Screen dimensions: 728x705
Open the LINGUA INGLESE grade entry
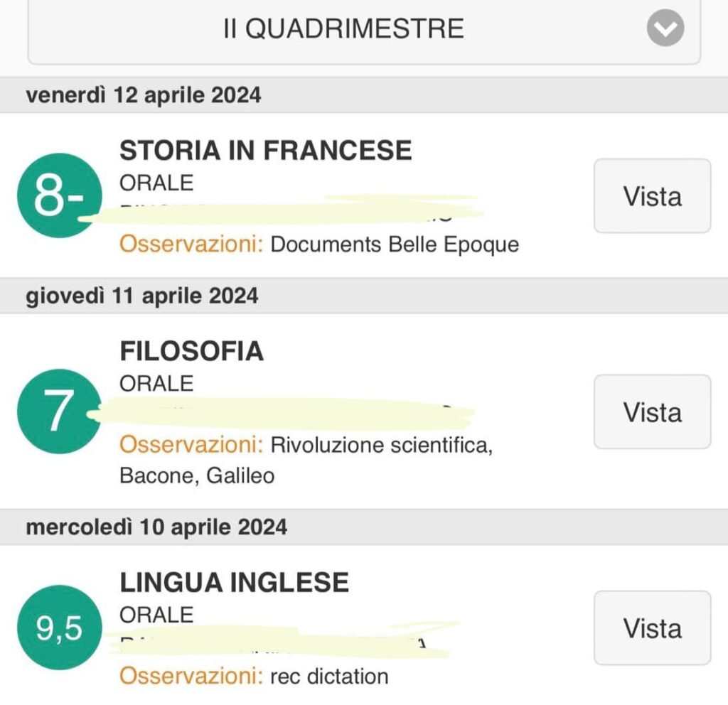coord(235,583)
